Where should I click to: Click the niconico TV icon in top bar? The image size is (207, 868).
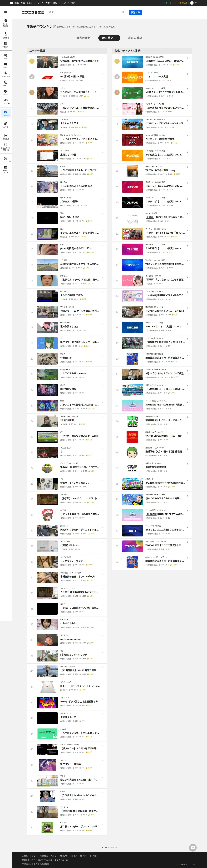tap(12, 3)
